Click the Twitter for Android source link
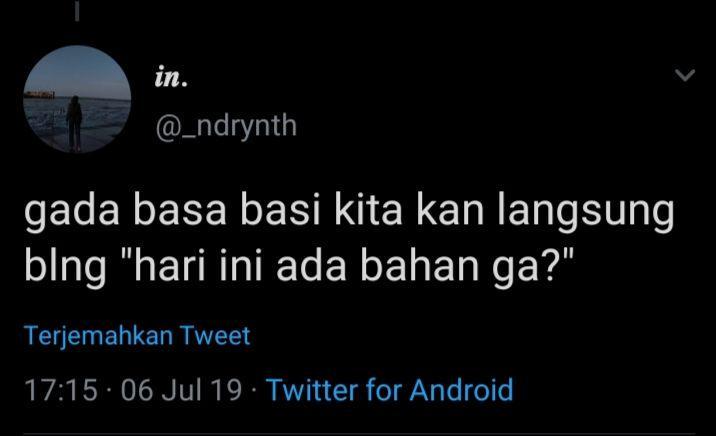Viewport: 716px width, 436px height. tap(390, 390)
